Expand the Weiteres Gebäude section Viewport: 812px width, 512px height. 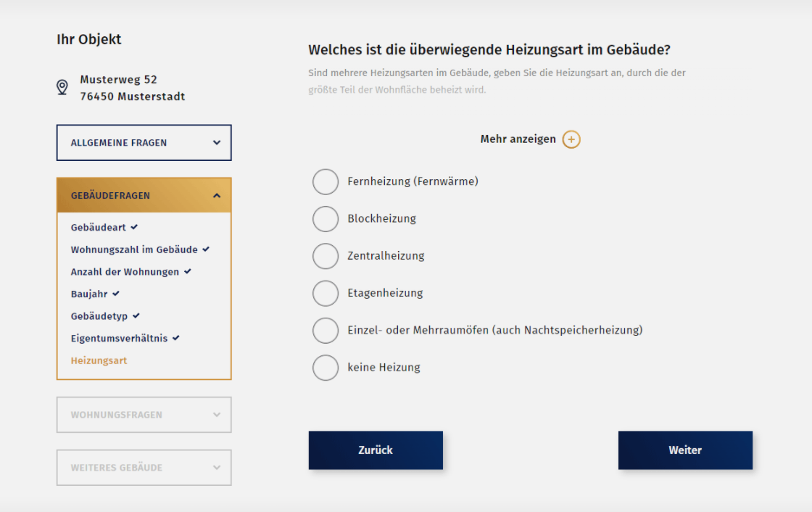144,468
